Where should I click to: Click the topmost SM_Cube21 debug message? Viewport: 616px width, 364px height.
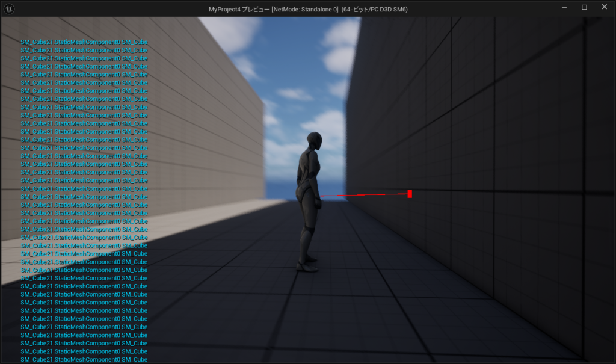[84, 42]
